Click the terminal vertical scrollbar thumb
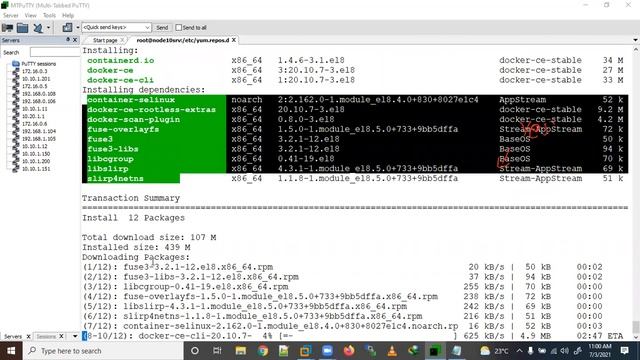 pos(636,327)
